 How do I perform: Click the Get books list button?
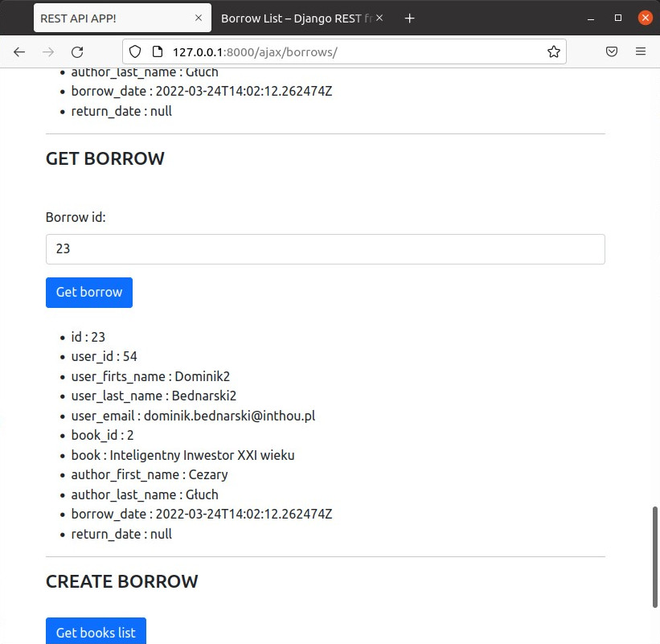(x=96, y=632)
